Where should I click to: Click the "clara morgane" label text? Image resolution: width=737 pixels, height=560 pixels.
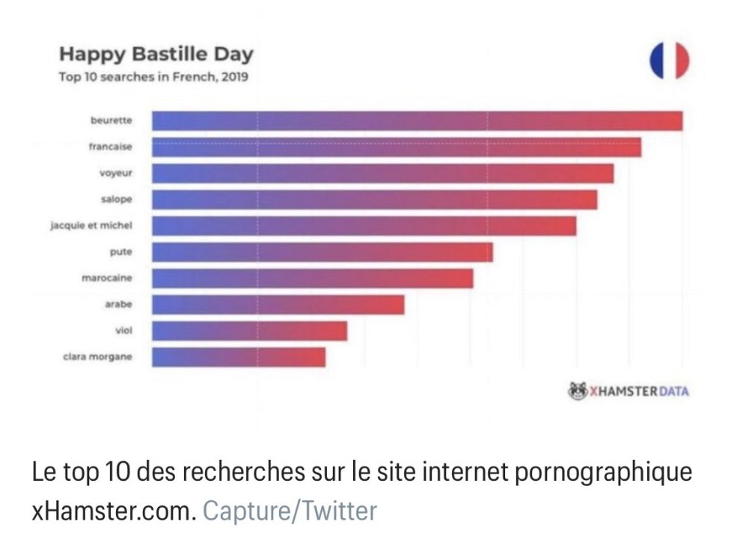pos(97,357)
